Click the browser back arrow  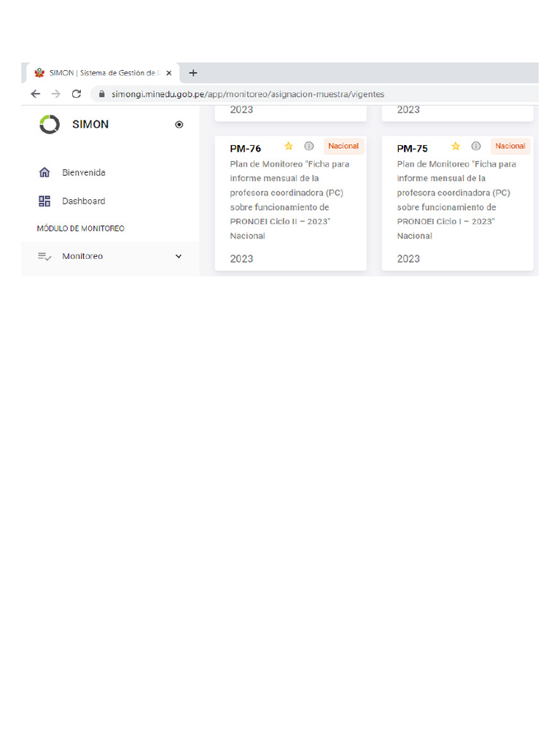coord(36,94)
